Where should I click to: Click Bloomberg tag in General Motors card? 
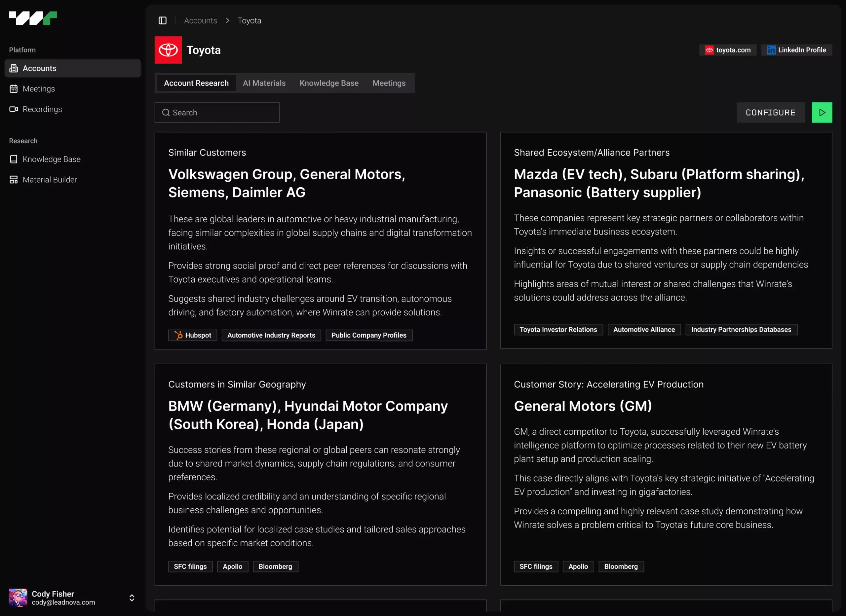621,566
